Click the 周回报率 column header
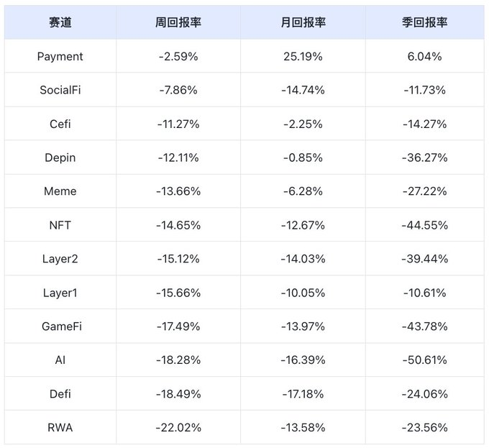Screen dimensions: 489x448 pos(178,22)
